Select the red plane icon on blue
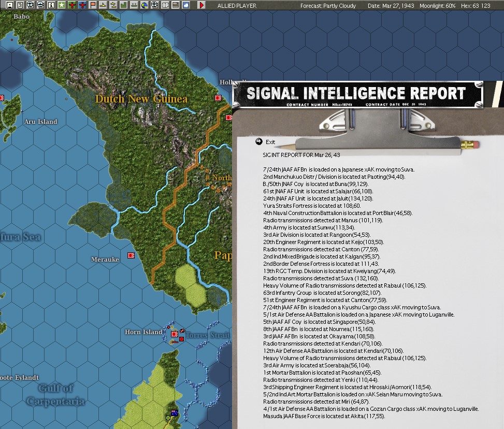 (82, 5)
